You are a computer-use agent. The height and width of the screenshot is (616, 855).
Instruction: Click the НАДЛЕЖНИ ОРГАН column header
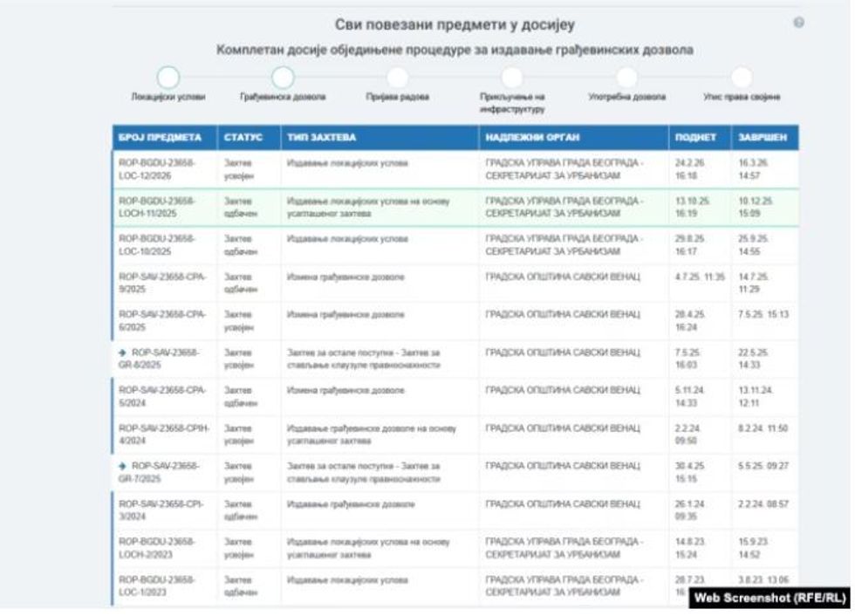[x=532, y=138]
